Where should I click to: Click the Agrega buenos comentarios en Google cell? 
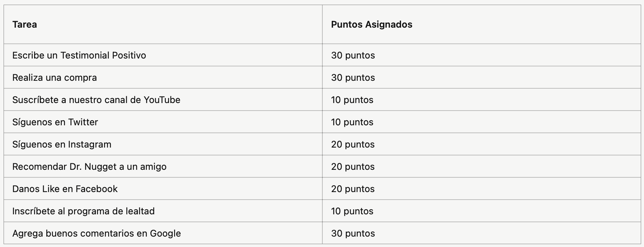[163, 233]
